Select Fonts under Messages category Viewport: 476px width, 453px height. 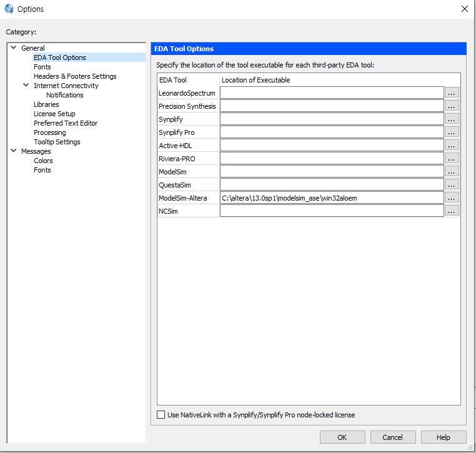42,170
